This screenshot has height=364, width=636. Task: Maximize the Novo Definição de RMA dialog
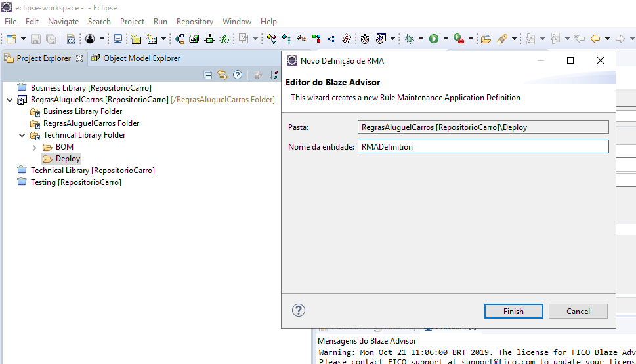[570, 60]
